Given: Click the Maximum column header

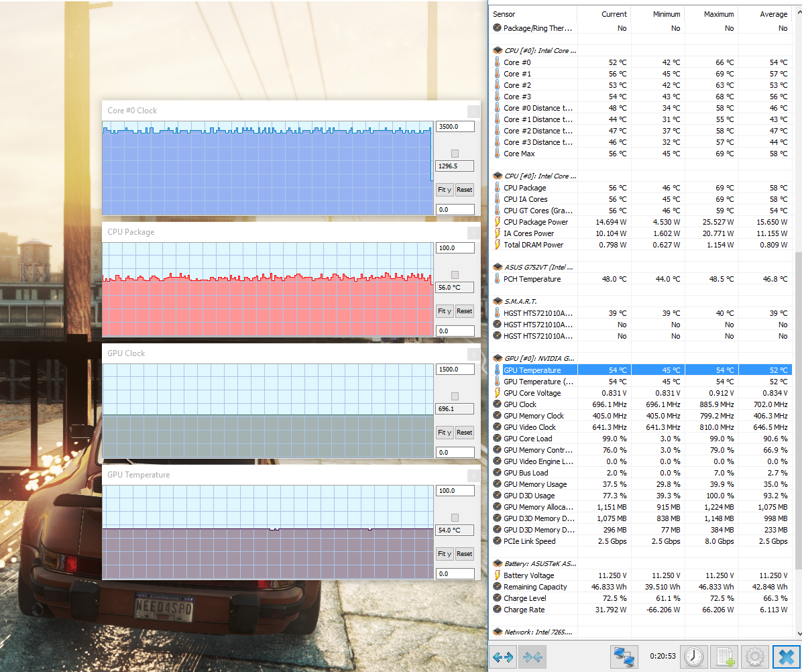Looking at the screenshot, I should click(711, 14).
